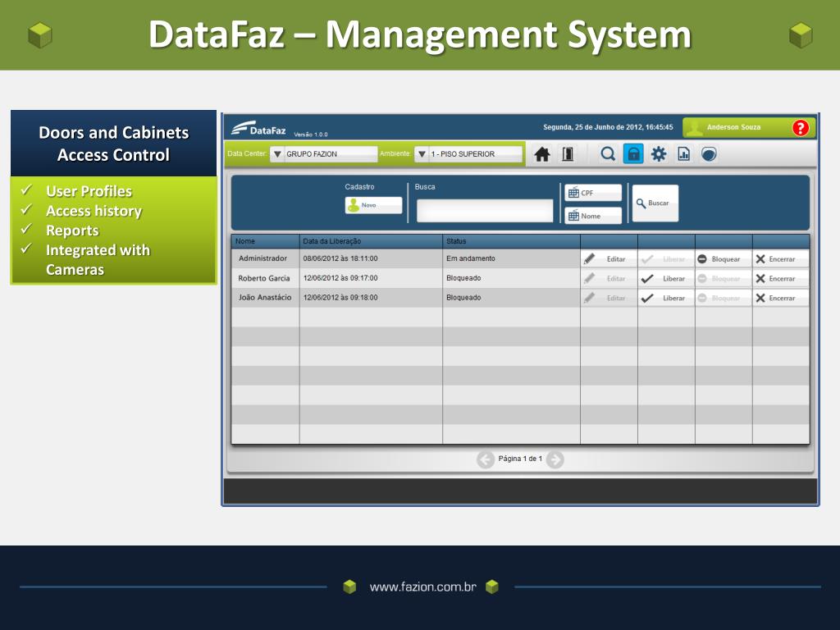Click date 12/06/2012 às 09:18:00
Screen dimensions: 840x630
[340, 297]
